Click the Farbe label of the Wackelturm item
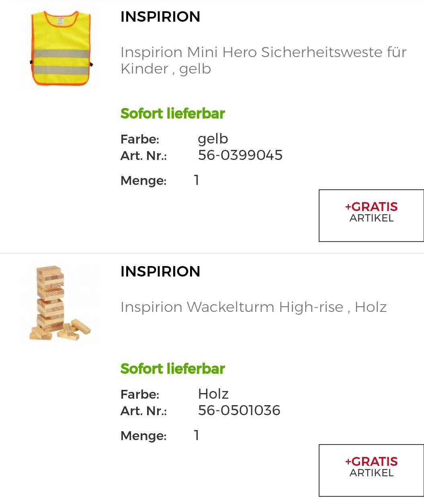This screenshot has width=424, height=504. click(140, 394)
